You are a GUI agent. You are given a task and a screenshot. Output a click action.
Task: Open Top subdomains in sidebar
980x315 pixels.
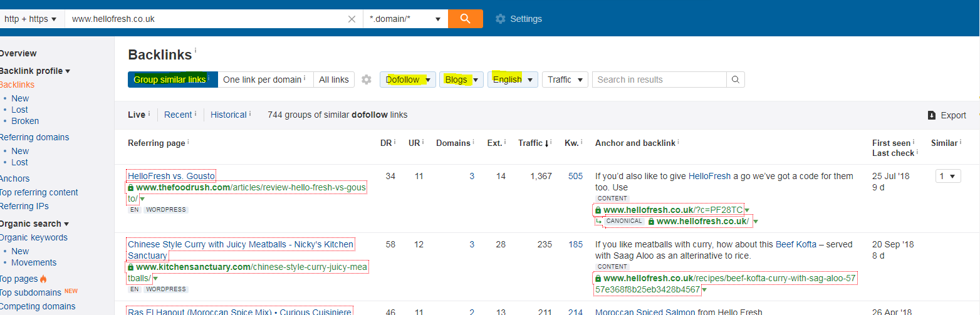[x=31, y=292]
